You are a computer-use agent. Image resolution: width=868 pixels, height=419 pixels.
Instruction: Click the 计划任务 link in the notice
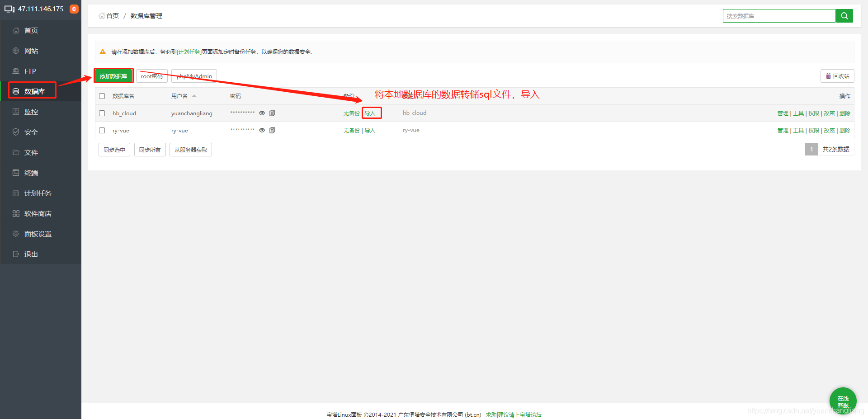click(x=189, y=52)
